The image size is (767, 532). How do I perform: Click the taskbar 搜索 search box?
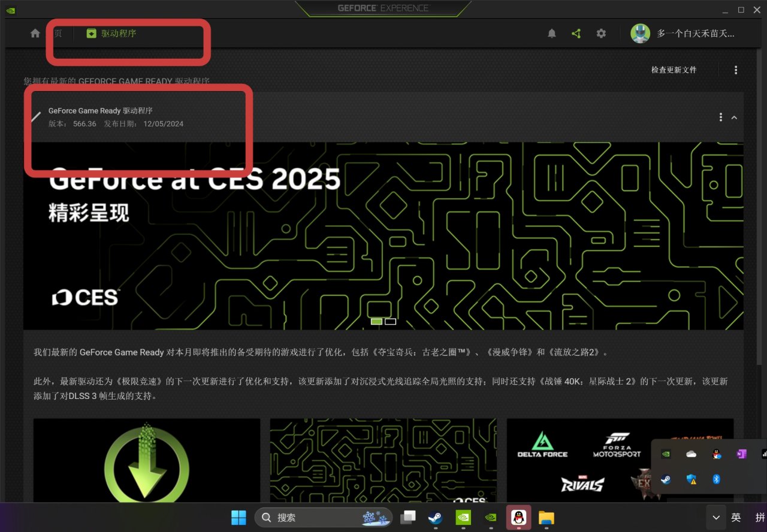pos(324,517)
